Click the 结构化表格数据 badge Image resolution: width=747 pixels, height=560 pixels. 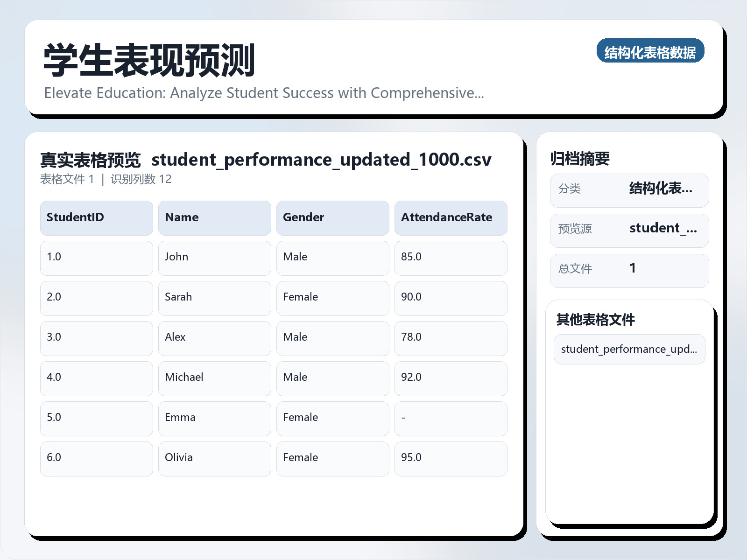point(651,51)
